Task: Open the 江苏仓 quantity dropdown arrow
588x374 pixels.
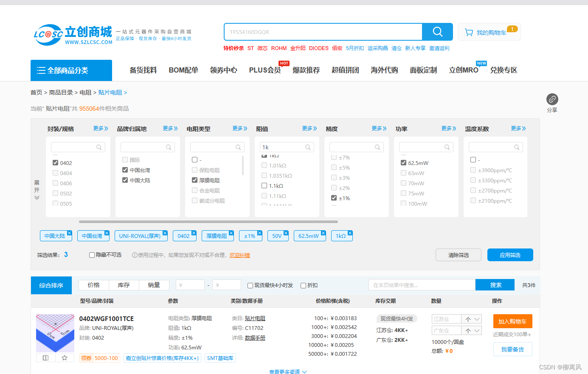Action: click(x=477, y=319)
